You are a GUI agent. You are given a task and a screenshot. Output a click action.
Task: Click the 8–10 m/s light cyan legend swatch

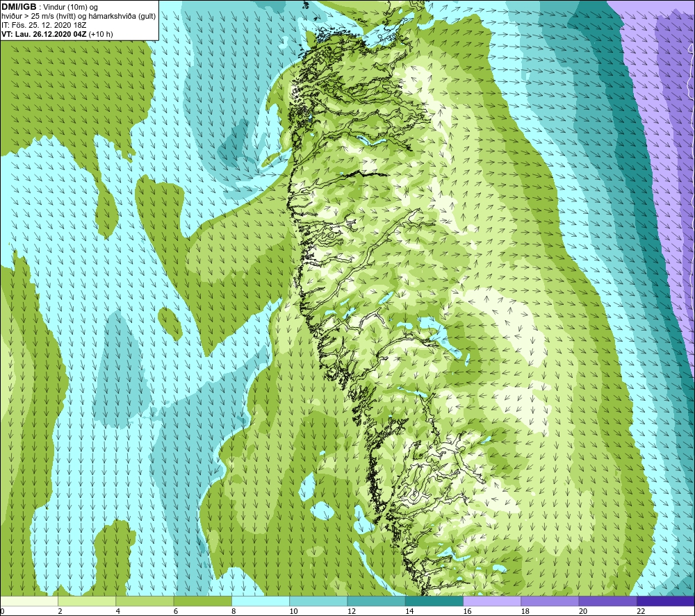pos(261,601)
